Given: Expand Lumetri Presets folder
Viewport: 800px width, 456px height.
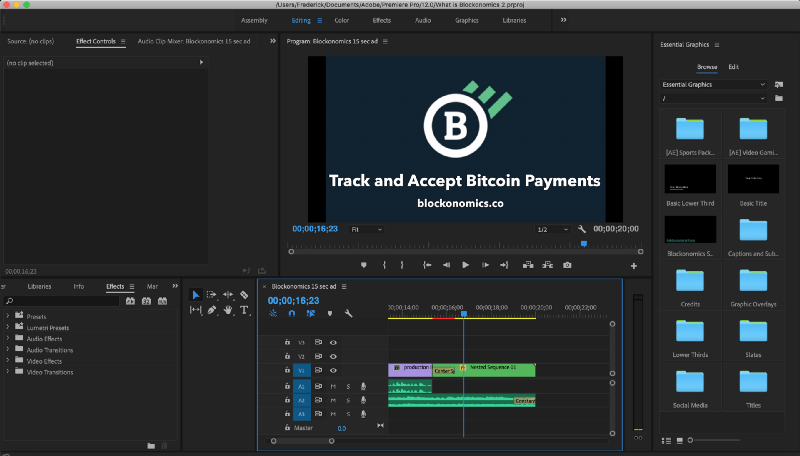Looking at the screenshot, I should (x=8, y=327).
